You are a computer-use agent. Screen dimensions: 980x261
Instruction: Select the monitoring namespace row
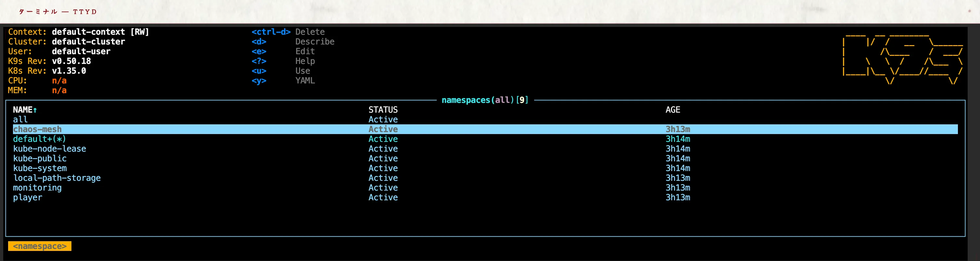(37, 188)
